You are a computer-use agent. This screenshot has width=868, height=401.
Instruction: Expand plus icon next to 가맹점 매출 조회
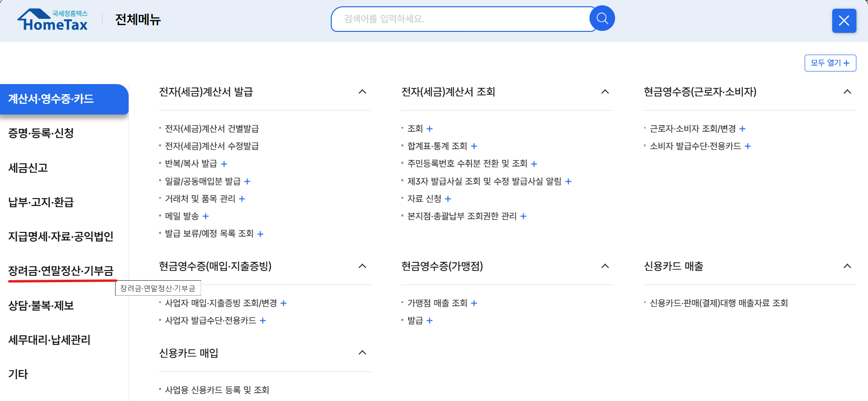474,303
